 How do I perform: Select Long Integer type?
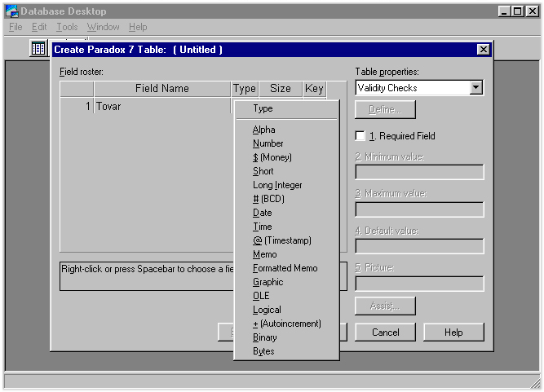[277, 185]
